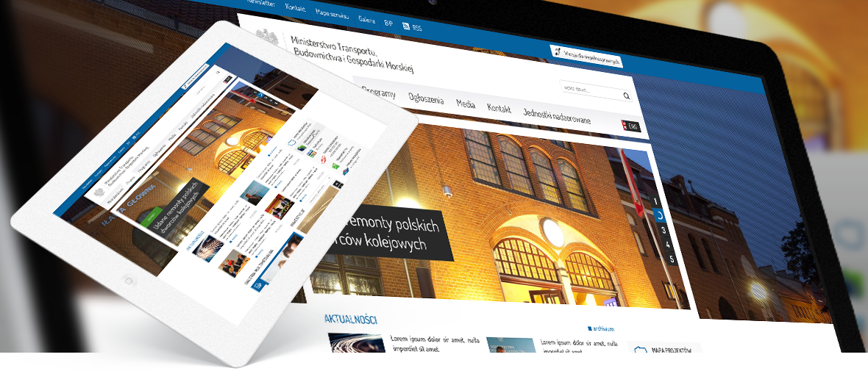Screen dimensions: 868x371
Task: Open the Jednostki nadzorowane menu item
Action: (556, 116)
